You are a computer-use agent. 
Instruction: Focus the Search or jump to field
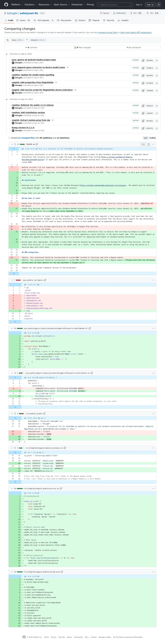[x=115, y=5]
